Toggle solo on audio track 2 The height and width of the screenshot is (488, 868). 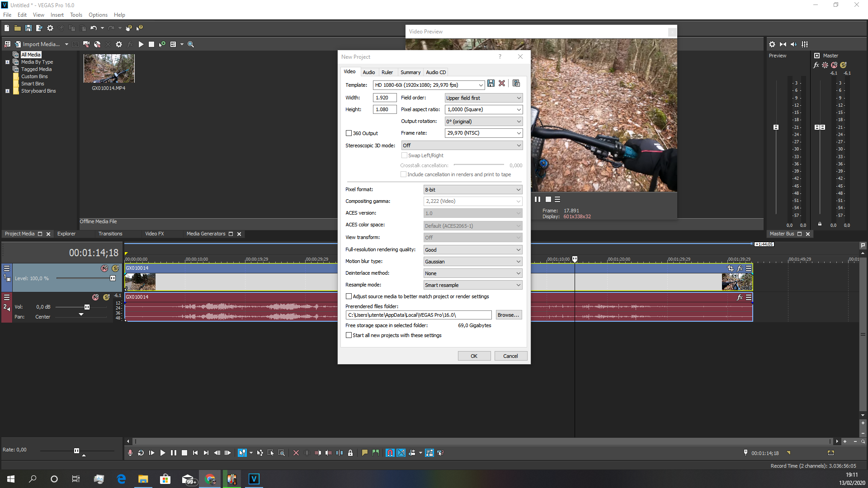pyautogui.click(x=106, y=297)
